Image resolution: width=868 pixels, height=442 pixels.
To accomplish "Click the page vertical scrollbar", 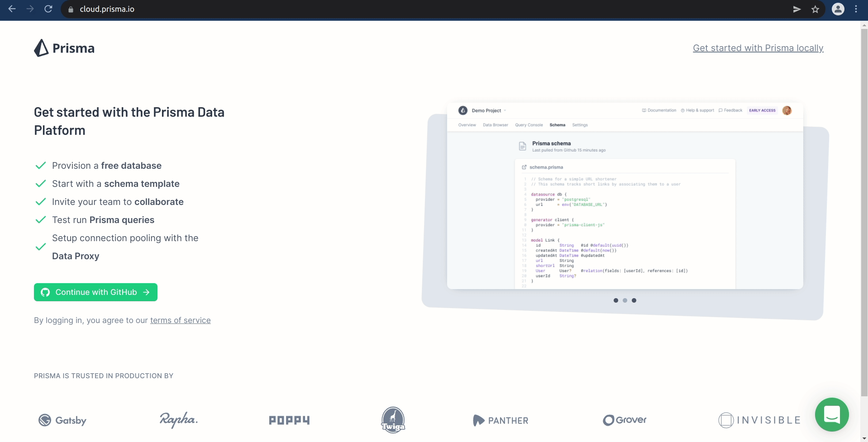I will tap(864, 213).
